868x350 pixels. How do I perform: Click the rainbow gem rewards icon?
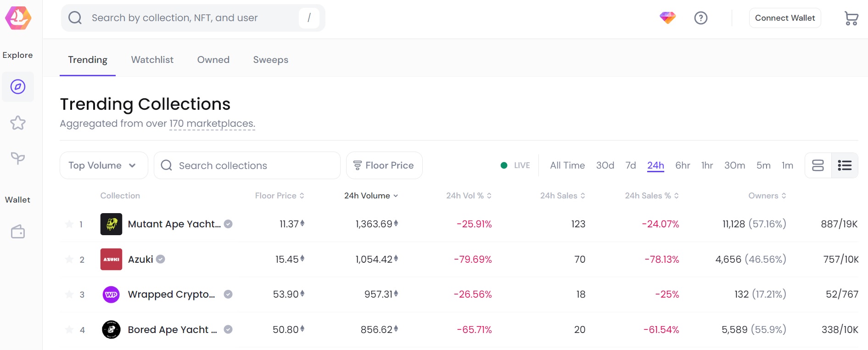tap(667, 18)
